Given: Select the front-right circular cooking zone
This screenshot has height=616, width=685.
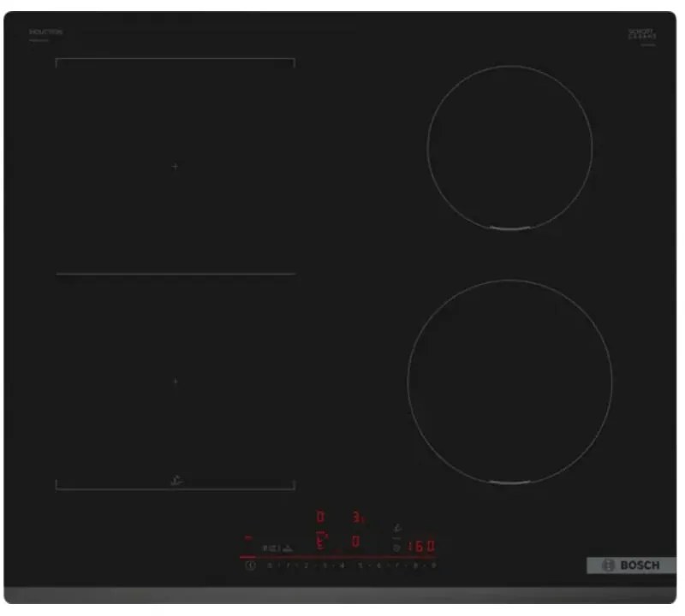Looking at the screenshot, I should coord(512,385).
